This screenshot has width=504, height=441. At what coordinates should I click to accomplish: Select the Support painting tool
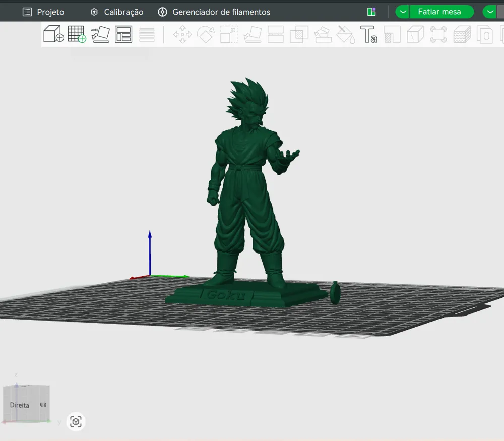point(323,34)
